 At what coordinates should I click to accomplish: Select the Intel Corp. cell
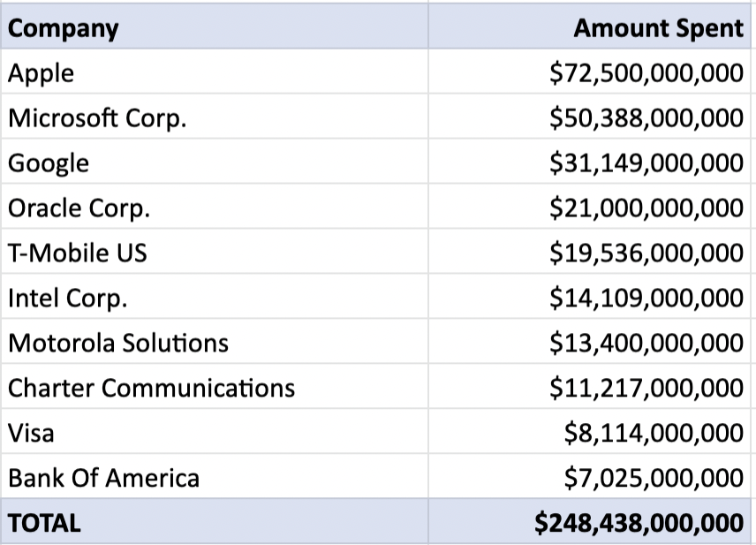click(x=68, y=299)
